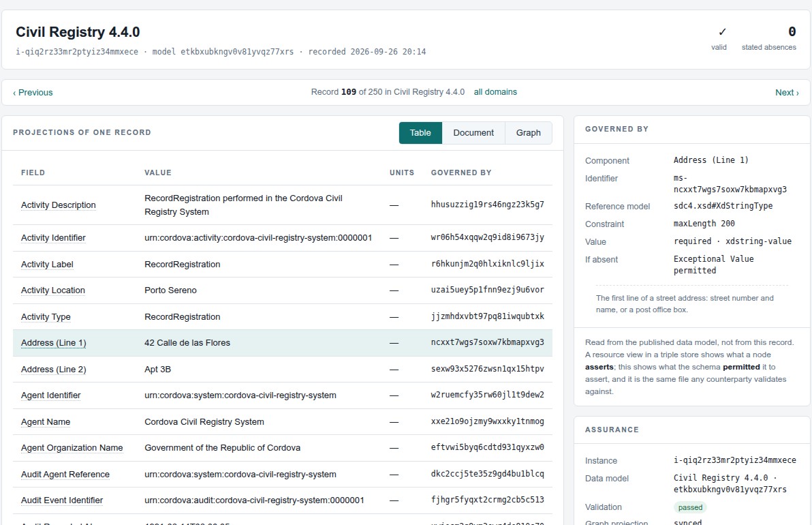Click the Reference model value sdc4.xsd#XdStringType
This screenshot has height=525, width=812.
(723, 206)
